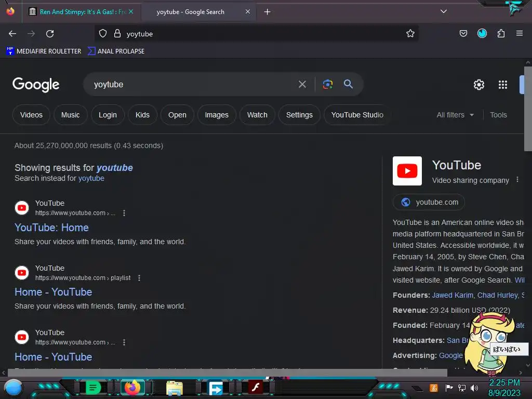532x399 pixels.
Task: Open the Google apps grid
Action: (x=502, y=85)
